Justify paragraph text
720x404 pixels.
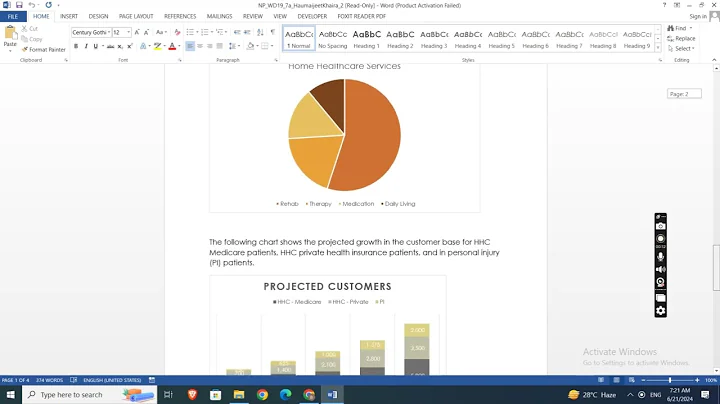219,46
